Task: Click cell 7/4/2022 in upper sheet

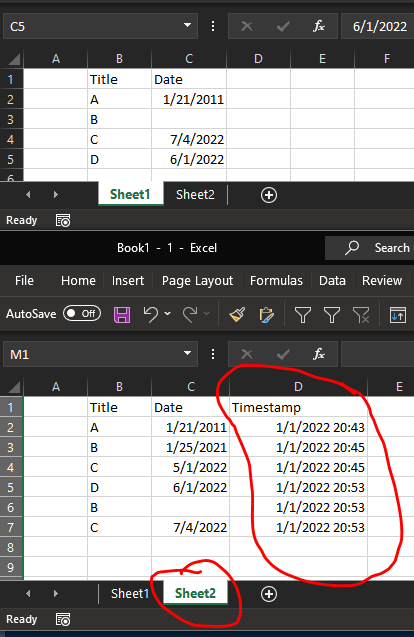Action: [189, 140]
